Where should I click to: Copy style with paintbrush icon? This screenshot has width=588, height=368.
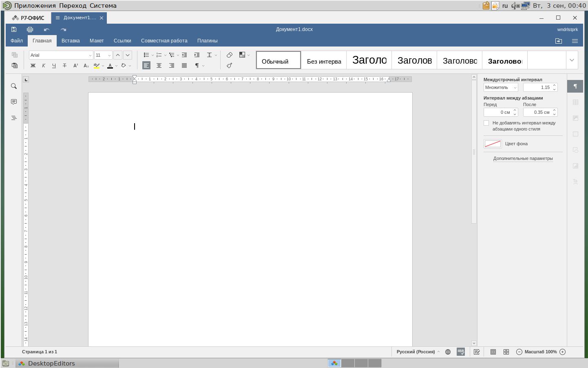click(x=230, y=65)
